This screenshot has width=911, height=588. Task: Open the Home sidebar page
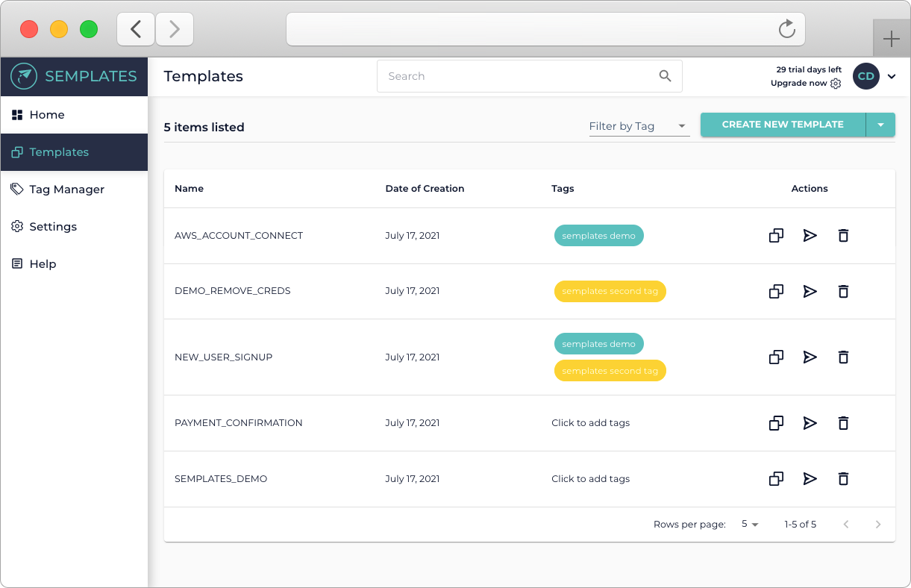tap(74, 115)
